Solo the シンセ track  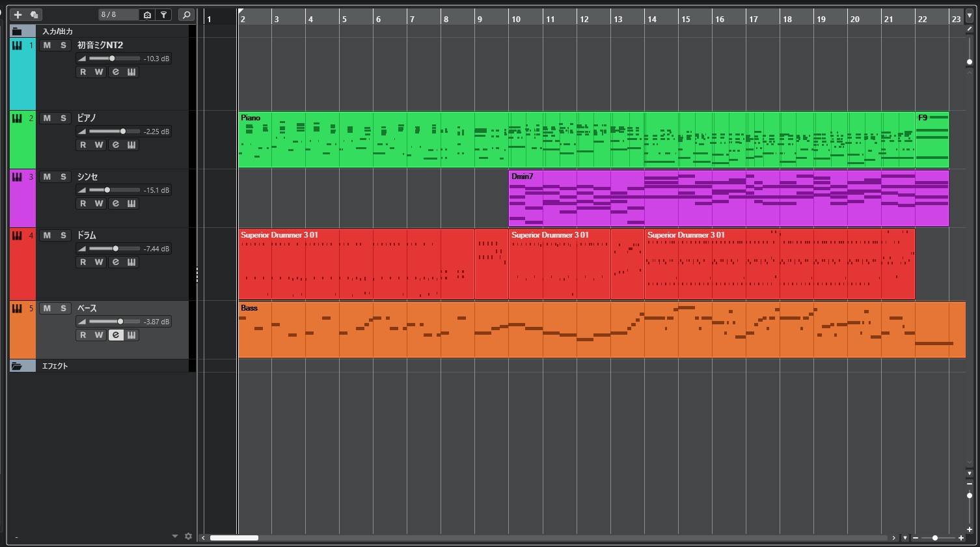pos(63,176)
